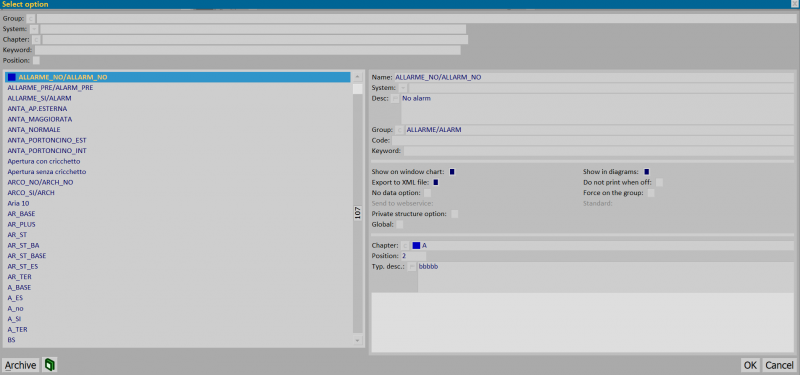Click the OK button
The width and height of the screenshot is (800, 375).
tap(750, 365)
